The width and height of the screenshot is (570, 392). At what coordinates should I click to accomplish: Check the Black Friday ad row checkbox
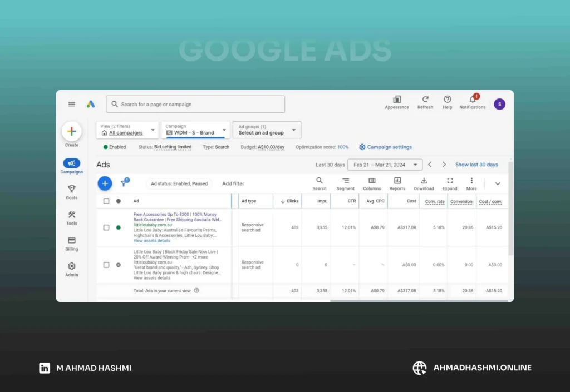[106, 265]
